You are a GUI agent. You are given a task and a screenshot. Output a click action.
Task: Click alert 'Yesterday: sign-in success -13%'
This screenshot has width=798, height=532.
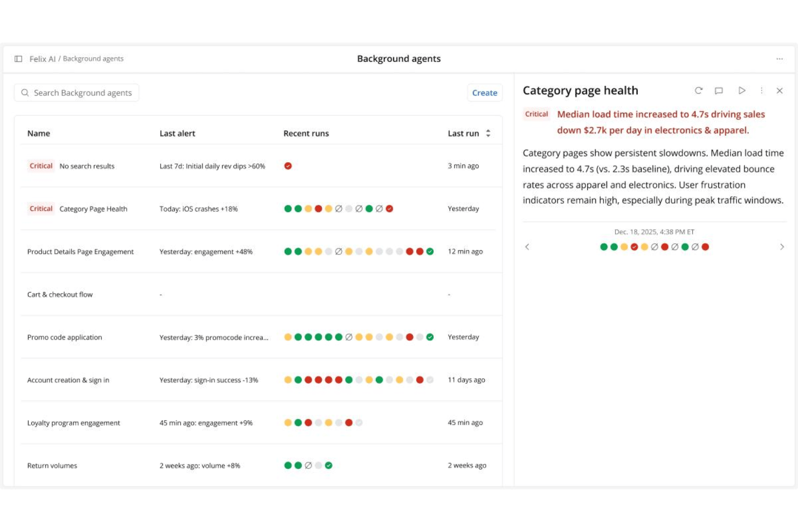209,380
